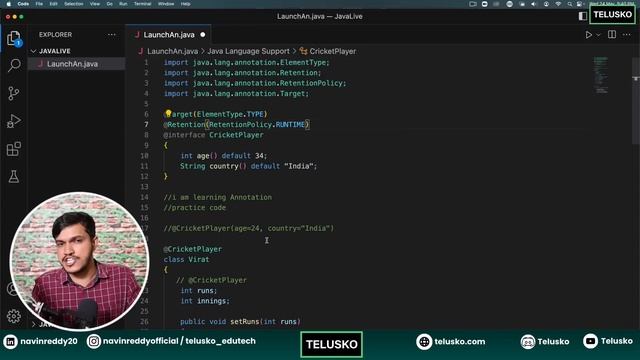Screen dimensions: 640x360
Task: Click the editor minimap
Action: pyautogui.click(x=601, y=76)
